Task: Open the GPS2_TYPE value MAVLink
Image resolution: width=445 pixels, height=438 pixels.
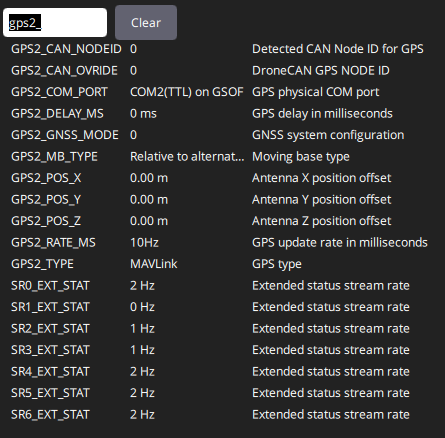Action: (x=154, y=264)
